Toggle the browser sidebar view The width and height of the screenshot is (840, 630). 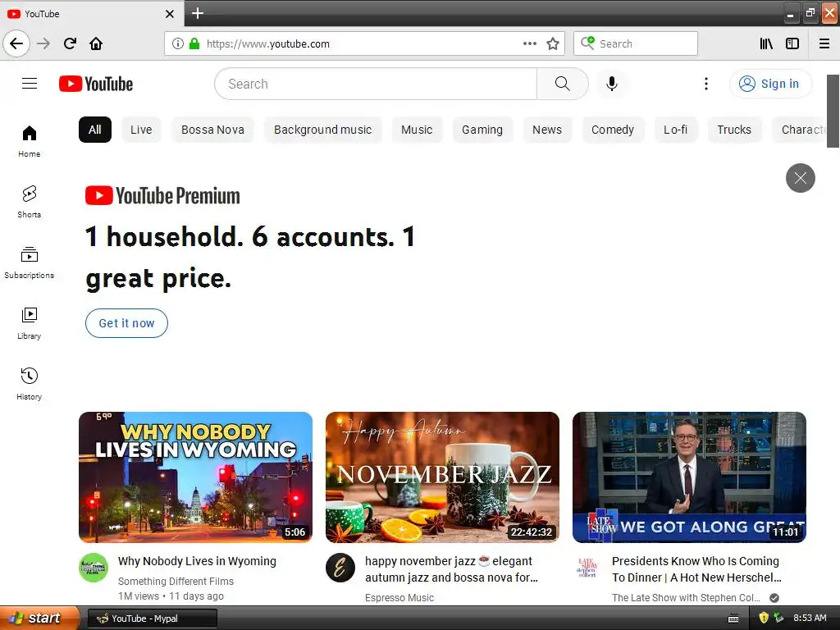pyautogui.click(x=792, y=43)
